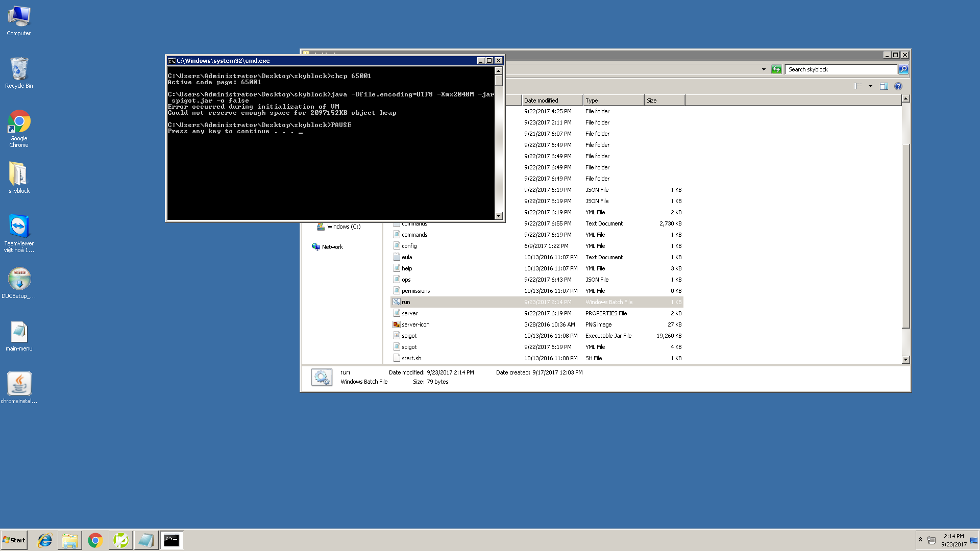Open TeamViewer desktop icon
The width and height of the screenshot is (980, 551).
pyautogui.click(x=19, y=226)
